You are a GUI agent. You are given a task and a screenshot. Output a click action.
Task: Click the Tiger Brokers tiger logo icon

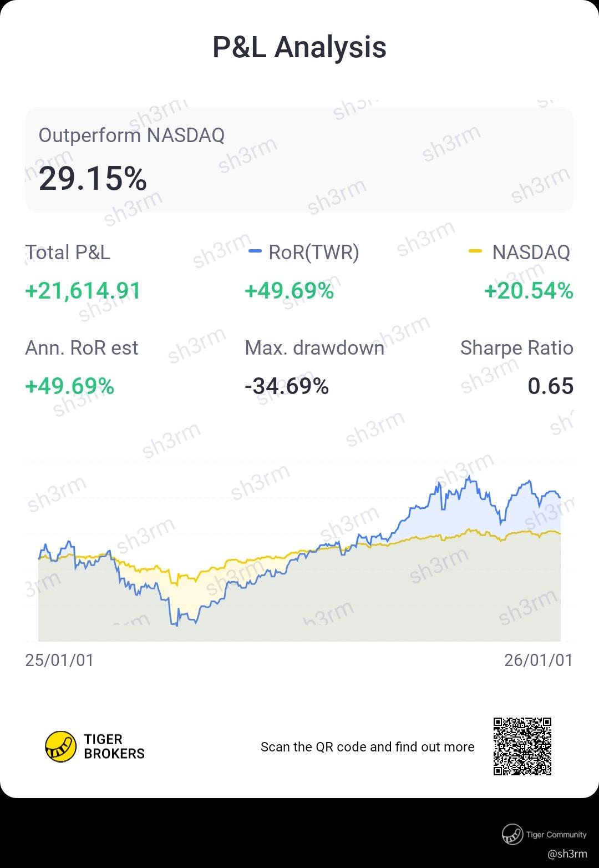pos(60,746)
